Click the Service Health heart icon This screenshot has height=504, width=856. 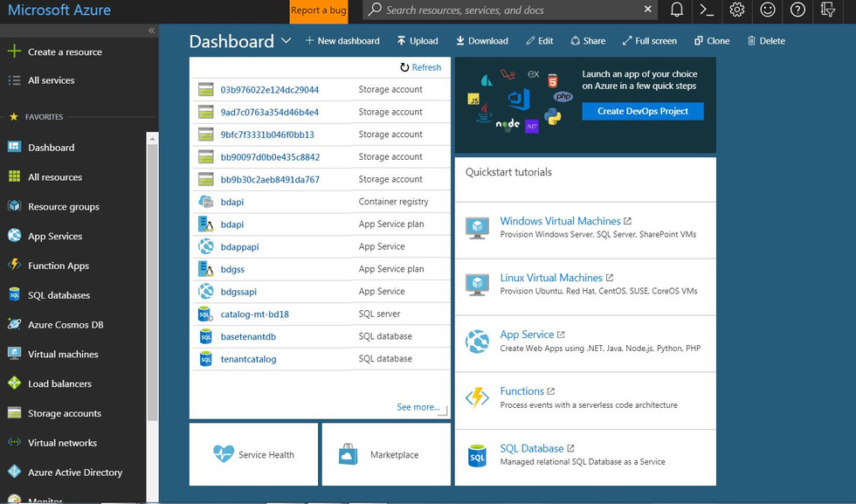click(x=224, y=454)
